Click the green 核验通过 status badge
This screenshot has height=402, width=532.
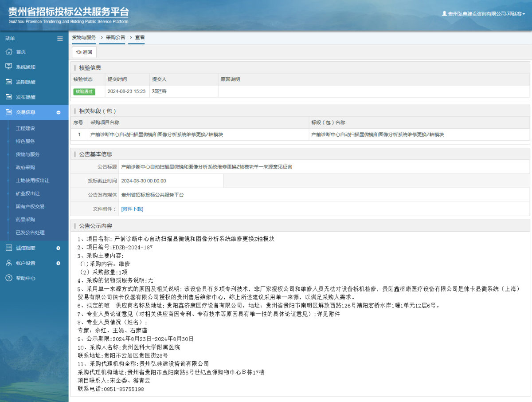click(x=84, y=91)
